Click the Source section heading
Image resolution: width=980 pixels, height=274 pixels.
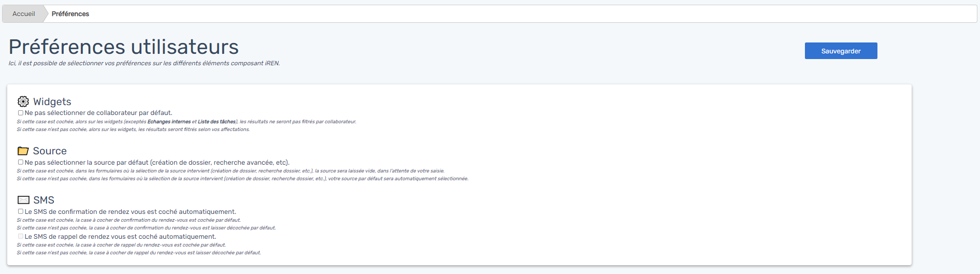(x=50, y=151)
